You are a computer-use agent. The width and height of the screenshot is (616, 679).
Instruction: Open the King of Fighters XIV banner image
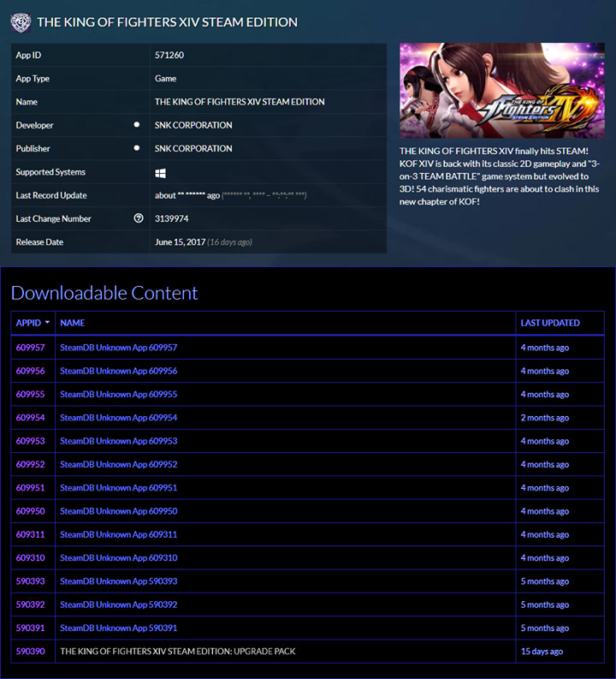(502, 91)
